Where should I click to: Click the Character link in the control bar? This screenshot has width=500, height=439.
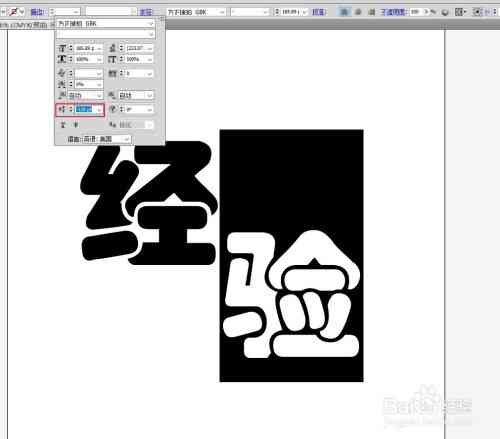146,12
